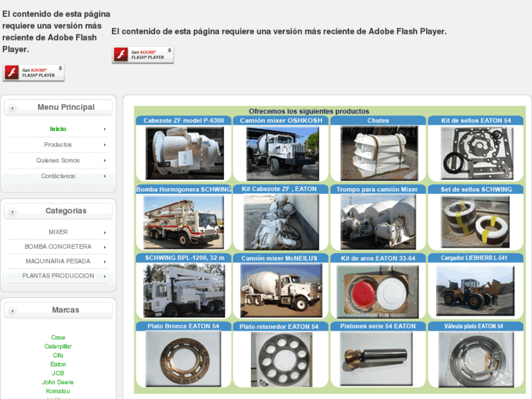
Task: Open the JCB brand link
Action: click(58, 373)
